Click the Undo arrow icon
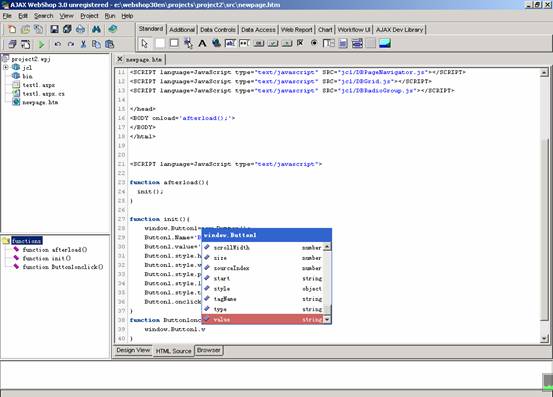Image resolution: width=553 pixels, height=397 pixels. [x=57, y=44]
